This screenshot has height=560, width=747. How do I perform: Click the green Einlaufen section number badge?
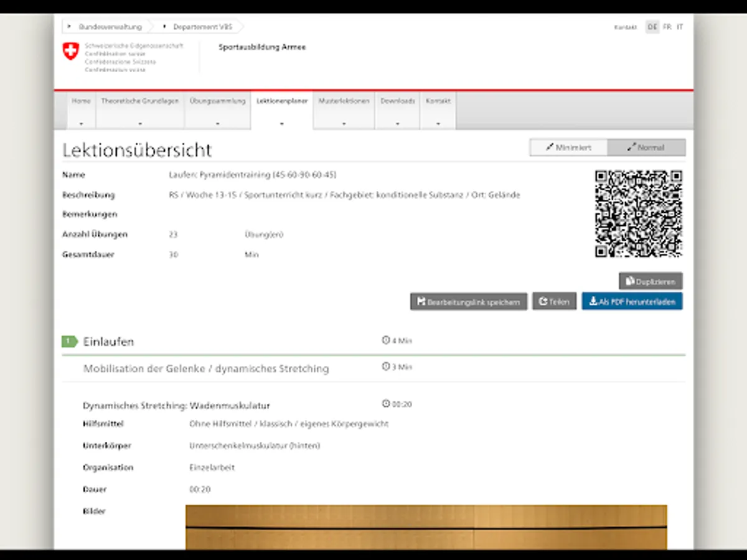(69, 341)
